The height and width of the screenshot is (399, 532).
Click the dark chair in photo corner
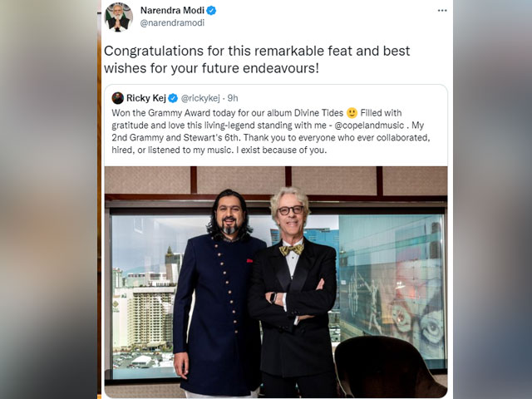[x=388, y=367]
